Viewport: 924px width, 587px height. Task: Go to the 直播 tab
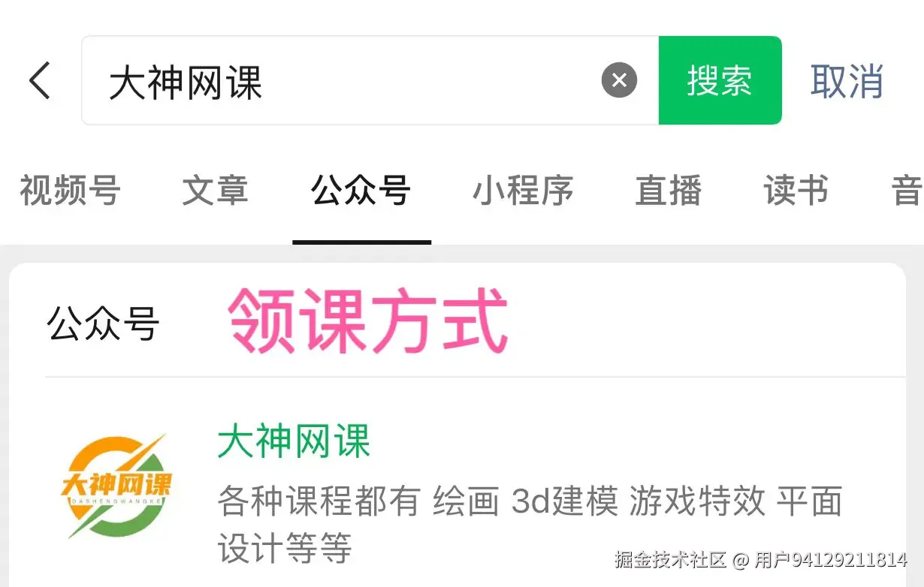(x=669, y=191)
